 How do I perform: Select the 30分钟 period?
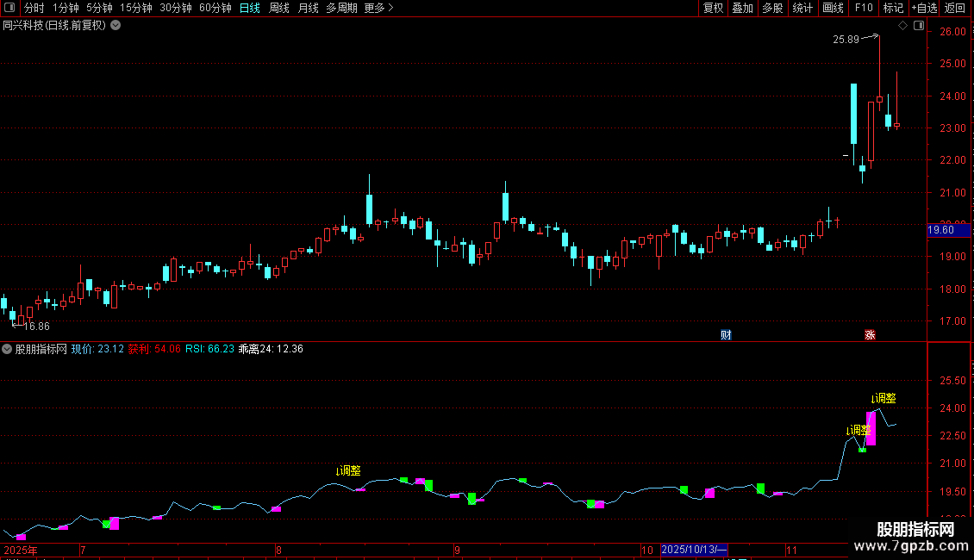(x=176, y=8)
